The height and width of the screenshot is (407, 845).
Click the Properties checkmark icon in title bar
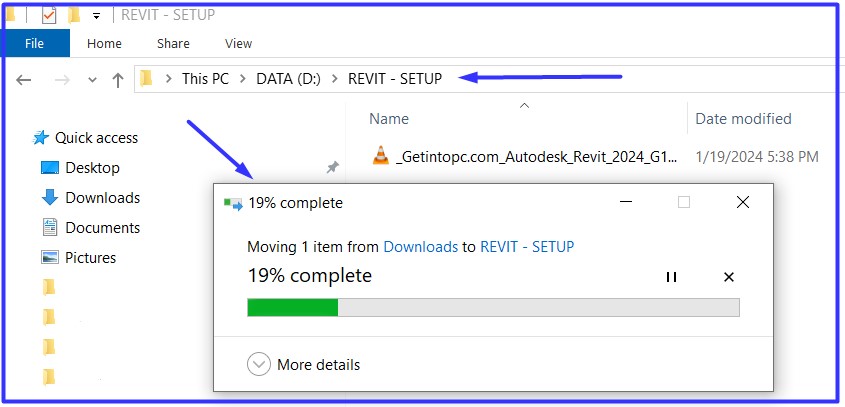point(49,16)
